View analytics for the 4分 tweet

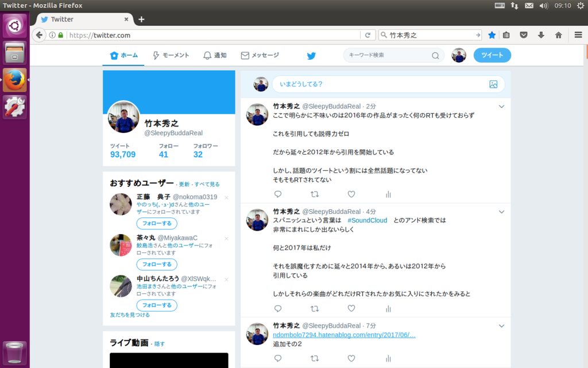pyautogui.click(x=388, y=309)
